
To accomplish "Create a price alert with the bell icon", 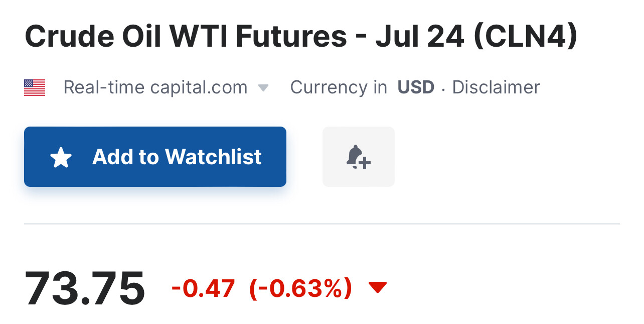I will coord(358,156).
